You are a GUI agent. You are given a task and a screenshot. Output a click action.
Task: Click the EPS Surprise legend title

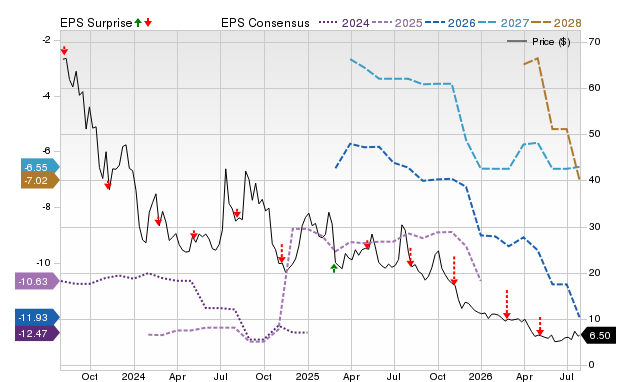coord(96,23)
